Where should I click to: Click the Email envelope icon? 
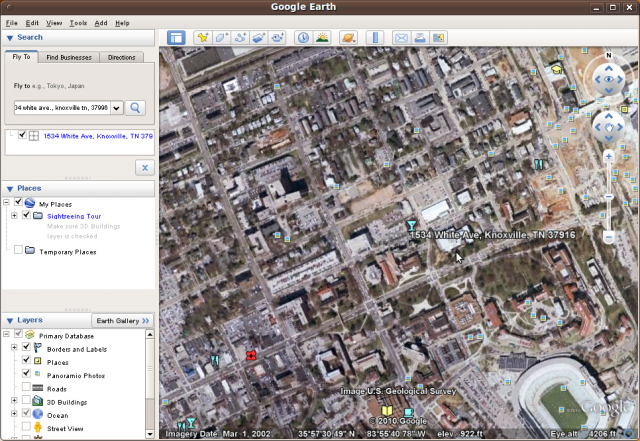point(401,38)
